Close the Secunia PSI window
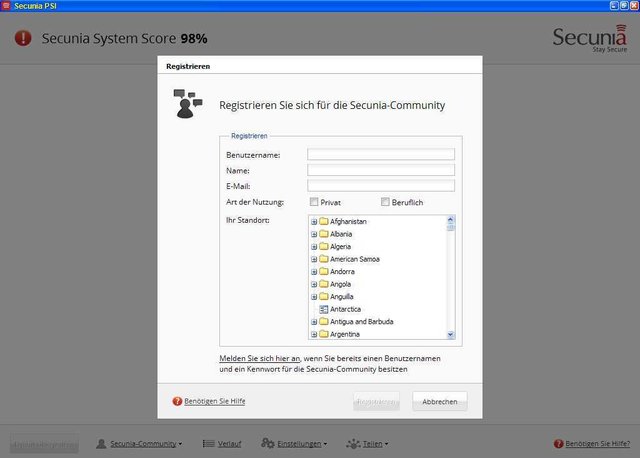The width and height of the screenshot is (640, 458). (x=634, y=6)
